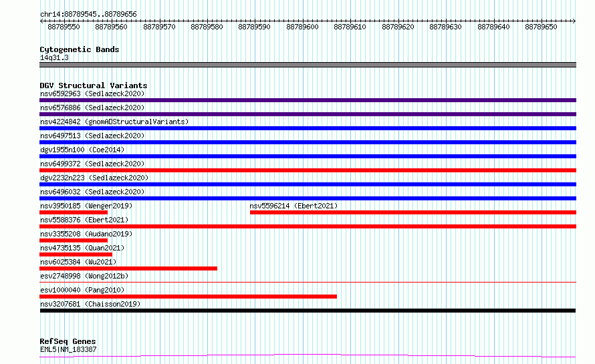Click the red nsv4735135 variant bar
595x364 pixels.
pyautogui.click(x=76, y=254)
